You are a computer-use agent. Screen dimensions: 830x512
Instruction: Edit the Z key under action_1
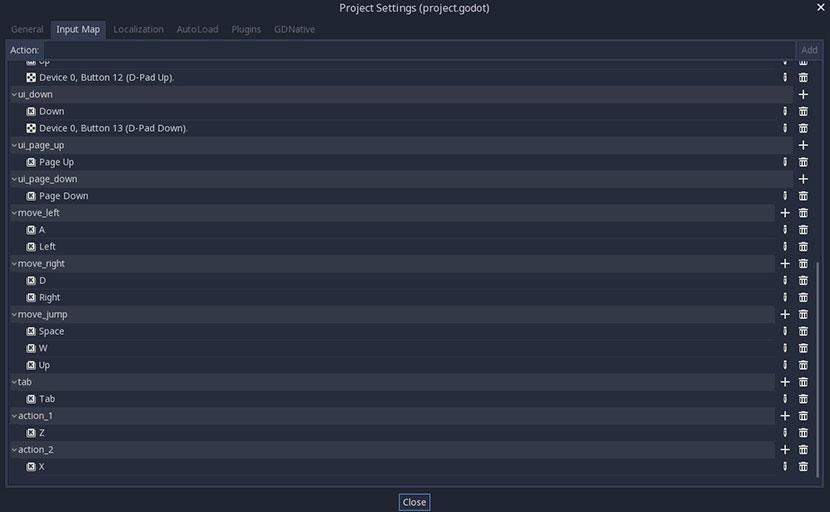(785, 433)
